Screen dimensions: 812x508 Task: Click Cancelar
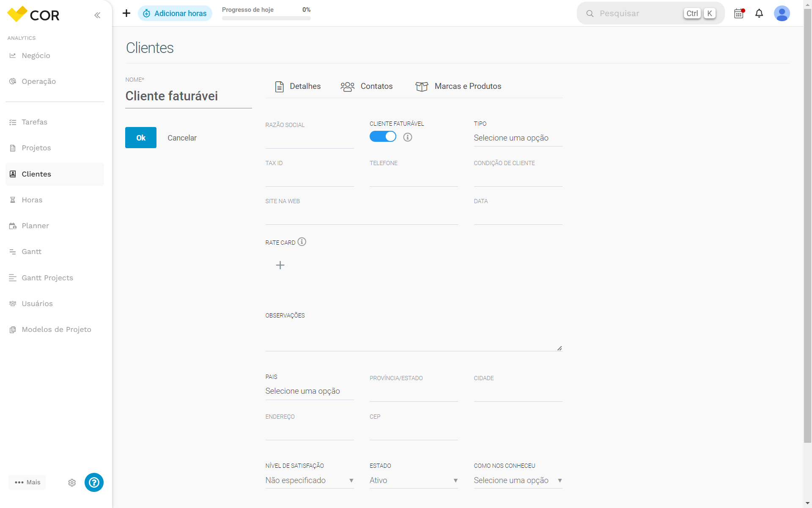click(182, 138)
